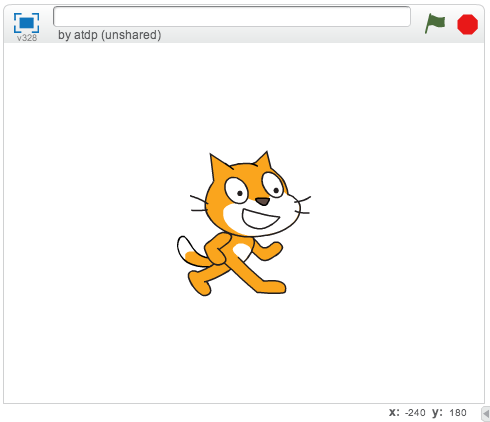
Task: Click the Scratch cat's orange body
Action: tap(237, 253)
